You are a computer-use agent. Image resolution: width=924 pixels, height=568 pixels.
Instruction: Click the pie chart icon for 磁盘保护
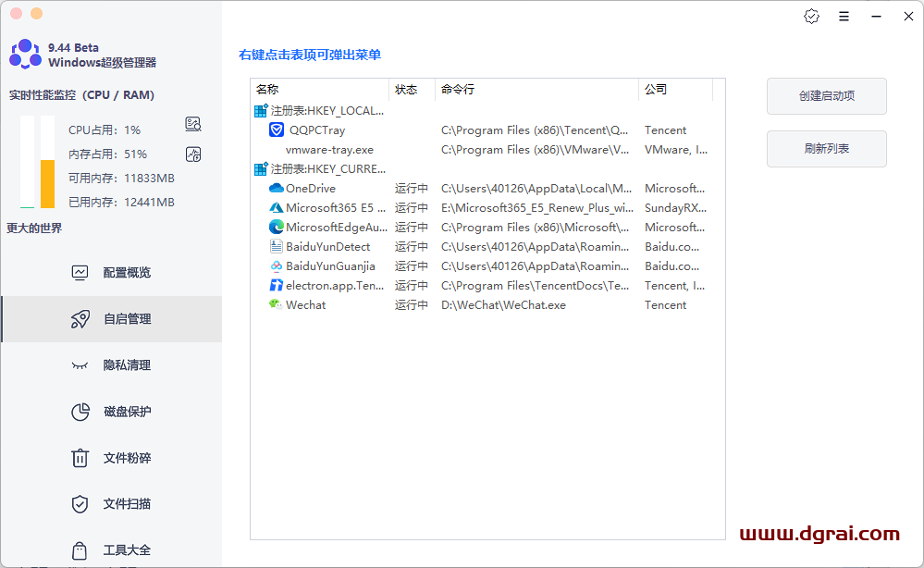pyautogui.click(x=80, y=412)
